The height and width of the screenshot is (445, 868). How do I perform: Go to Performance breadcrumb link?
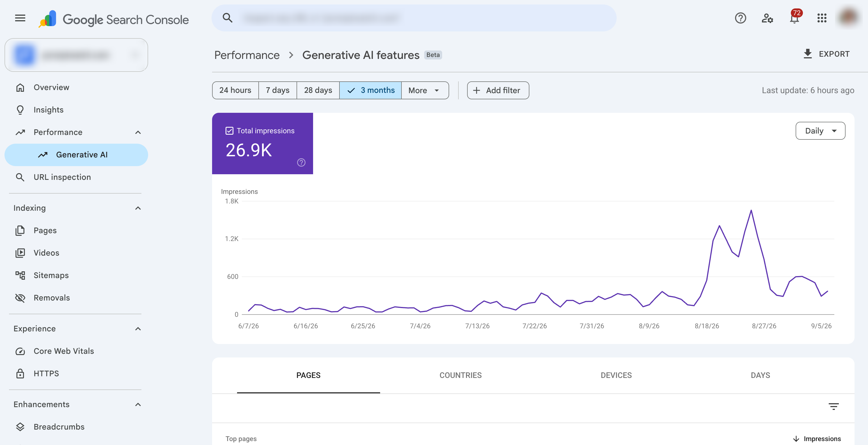tap(247, 55)
